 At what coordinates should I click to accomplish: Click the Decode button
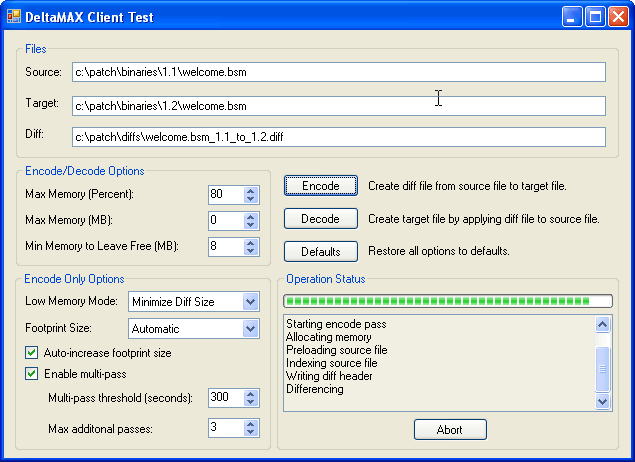(x=321, y=219)
